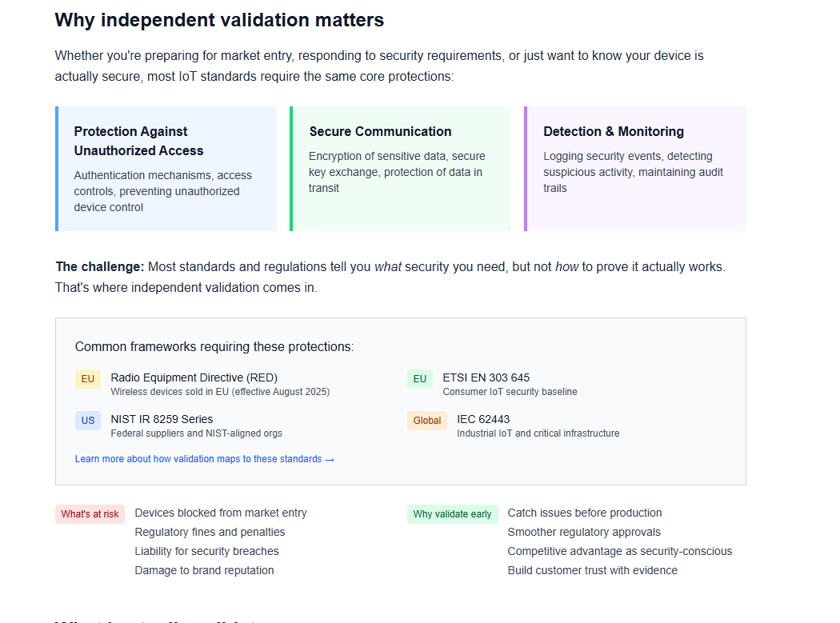Select the Secure Communication card heading
840x623 pixels.
[380, 131]
